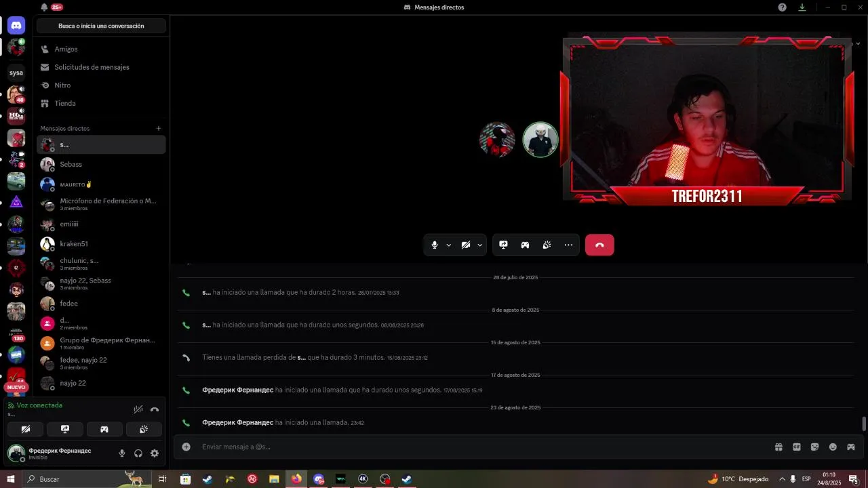Disconnect from voice in the Voz conectada panel
This screenshot has width=868, height=488.
155,409
